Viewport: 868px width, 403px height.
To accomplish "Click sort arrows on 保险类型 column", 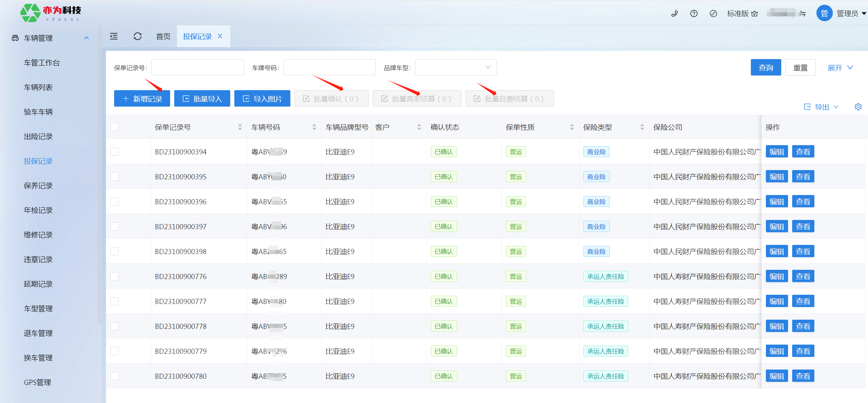I will point(642,127).
